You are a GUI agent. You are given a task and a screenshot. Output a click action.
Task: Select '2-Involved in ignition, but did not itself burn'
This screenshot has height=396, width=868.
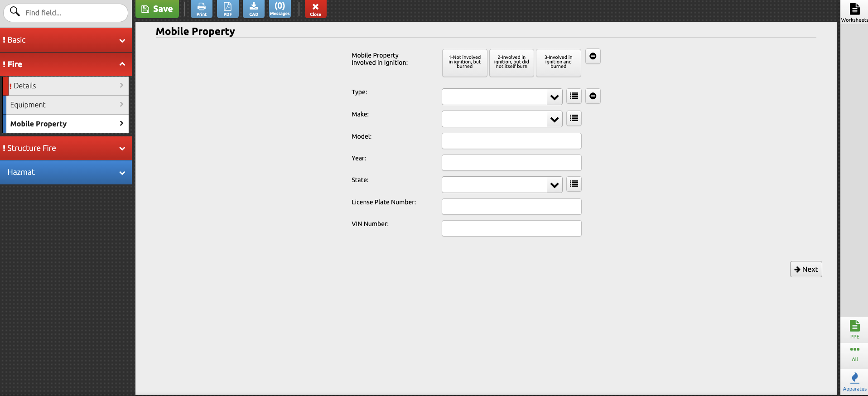(x=511, y=63)
